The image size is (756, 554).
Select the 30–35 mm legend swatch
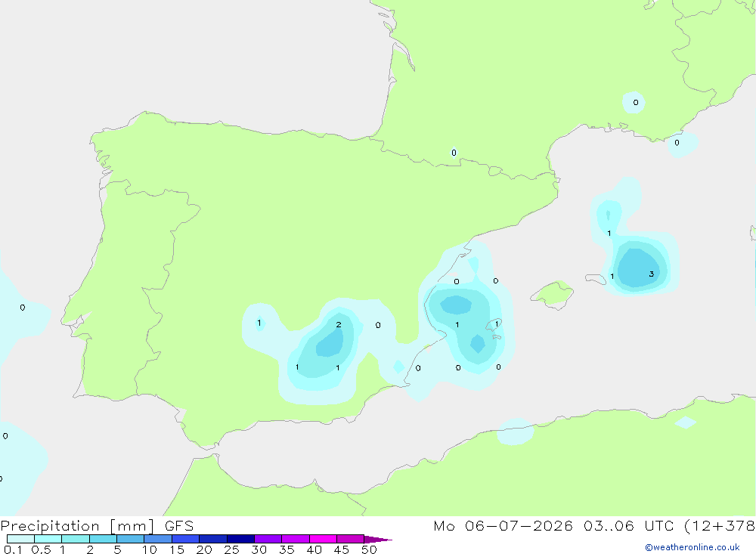[268, 539]
